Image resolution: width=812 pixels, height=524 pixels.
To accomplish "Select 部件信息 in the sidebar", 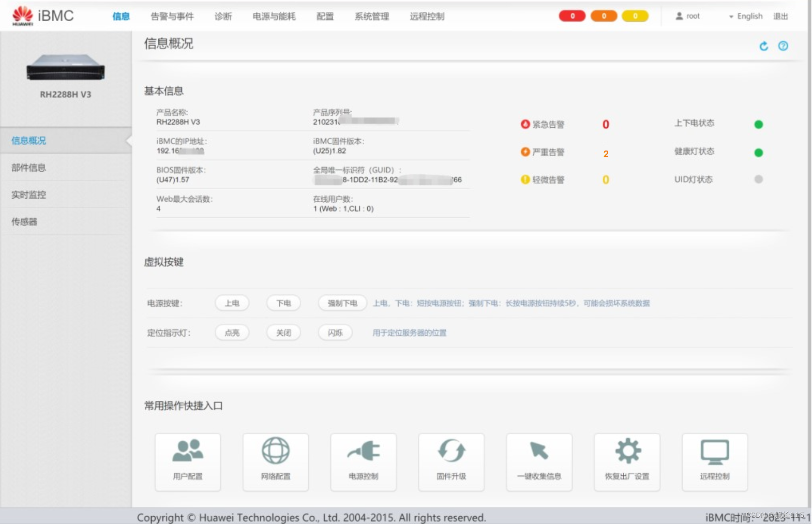I will [x=66, y=168].
